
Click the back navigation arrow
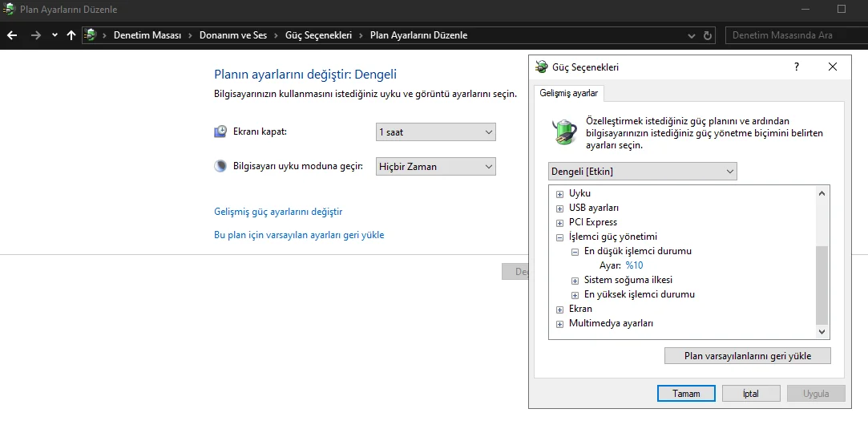click(12, 35)
